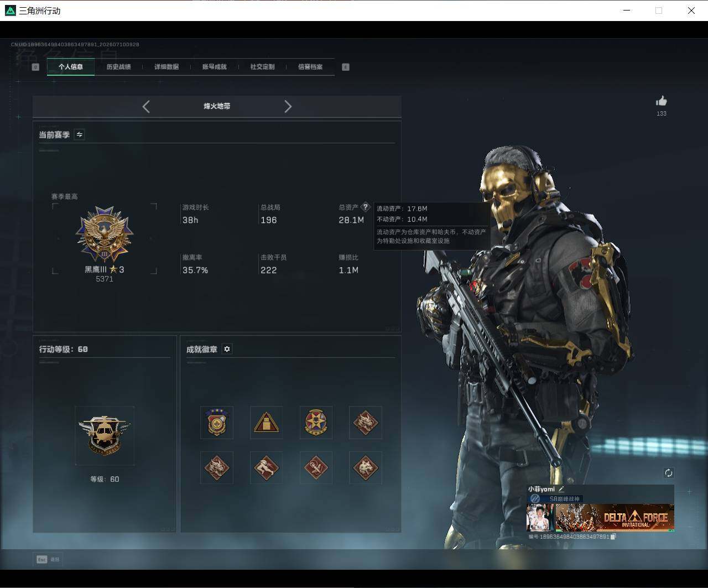Click the 黑鹰III rank medal
The width and height of the screenshot is (708, 588).
[x=105, y=235]
